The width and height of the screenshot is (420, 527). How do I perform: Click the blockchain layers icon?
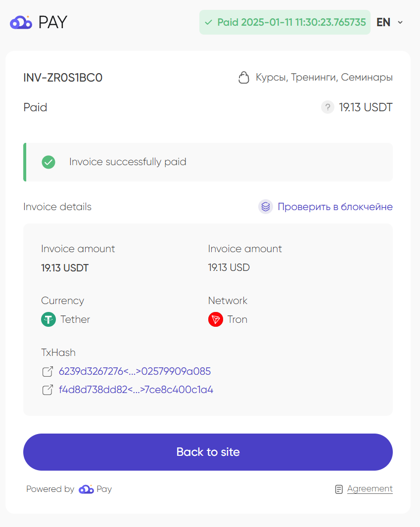[x=266, y=207]
